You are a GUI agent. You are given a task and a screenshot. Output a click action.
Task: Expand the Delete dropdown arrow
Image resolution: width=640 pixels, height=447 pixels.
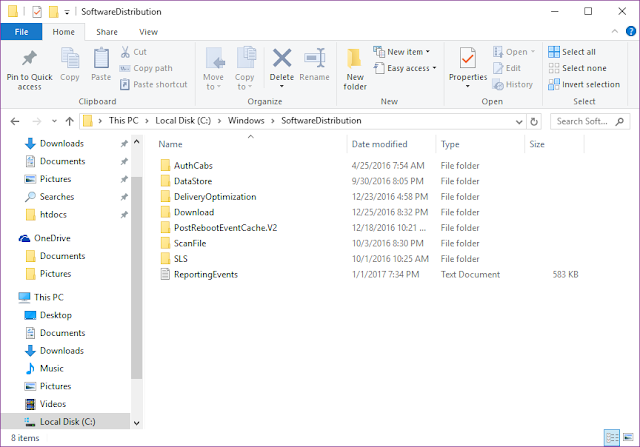(282, 86)
